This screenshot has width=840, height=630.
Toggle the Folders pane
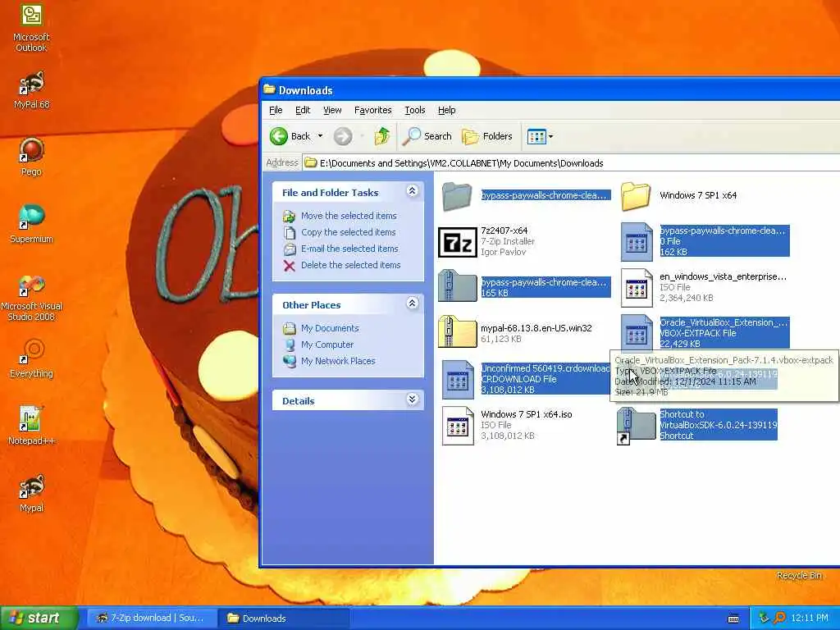[x=487, y=136]
